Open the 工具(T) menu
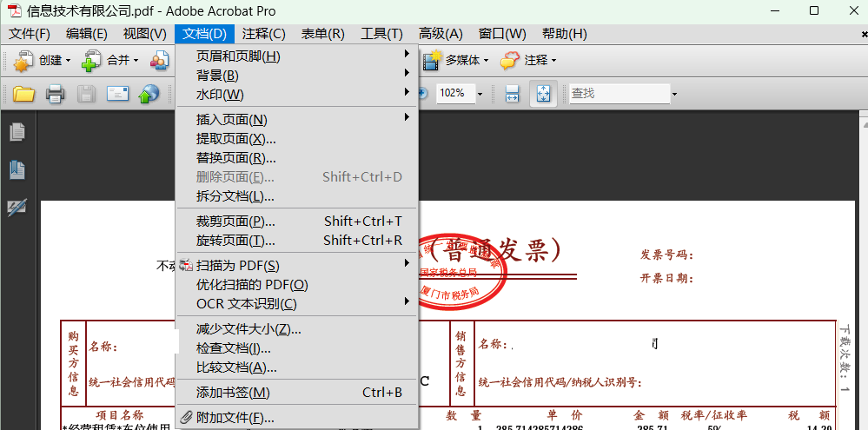This screenshot has height=430, width=868. coord(381,34)
